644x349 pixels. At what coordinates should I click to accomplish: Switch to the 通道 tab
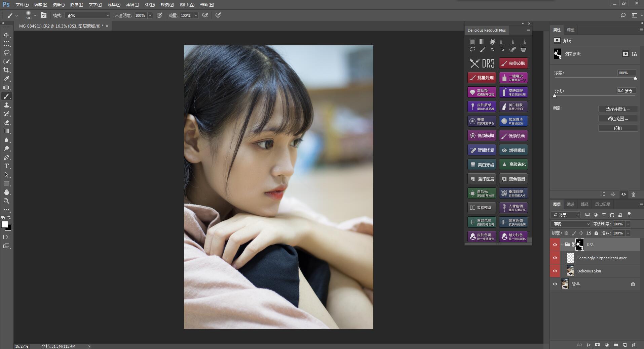tap(570, 204)
